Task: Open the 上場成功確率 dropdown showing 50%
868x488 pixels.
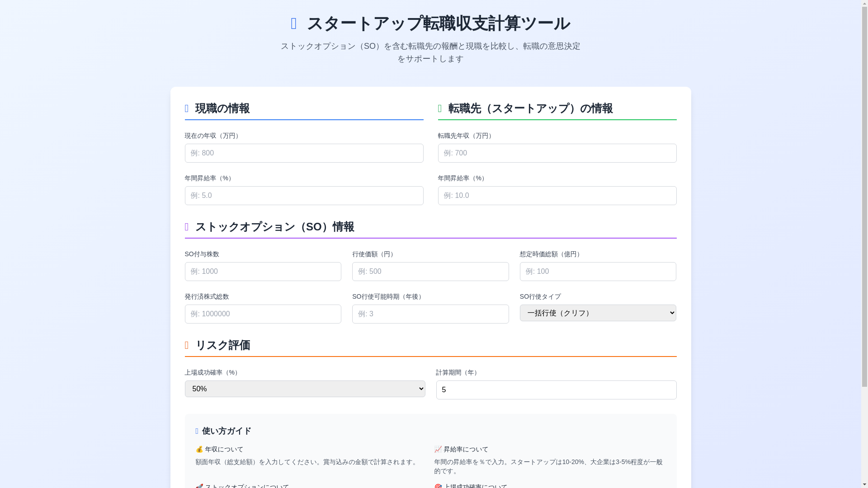Action: [x=305, y=389]
